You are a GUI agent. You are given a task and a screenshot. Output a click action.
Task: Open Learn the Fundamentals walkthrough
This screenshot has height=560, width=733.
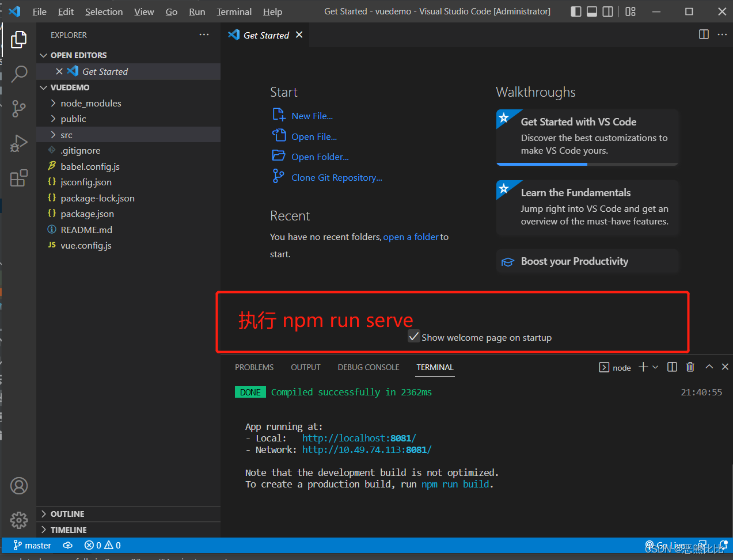587,207
